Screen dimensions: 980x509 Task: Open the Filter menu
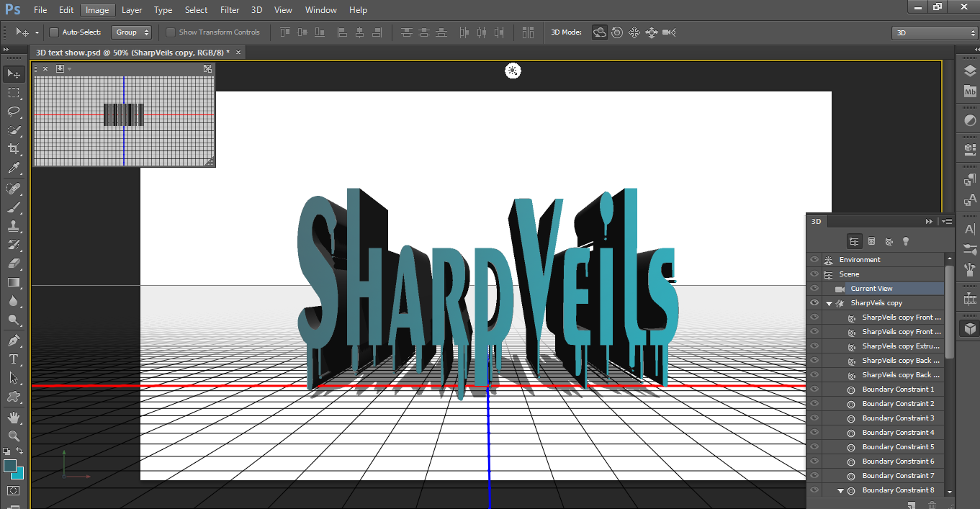pos(230,10)
